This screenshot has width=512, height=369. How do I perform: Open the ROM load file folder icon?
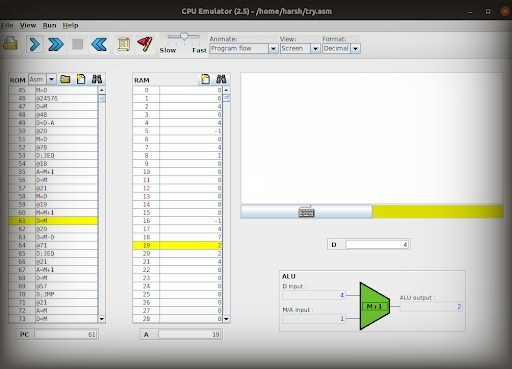pyautogui.click(x=65, y=79)
